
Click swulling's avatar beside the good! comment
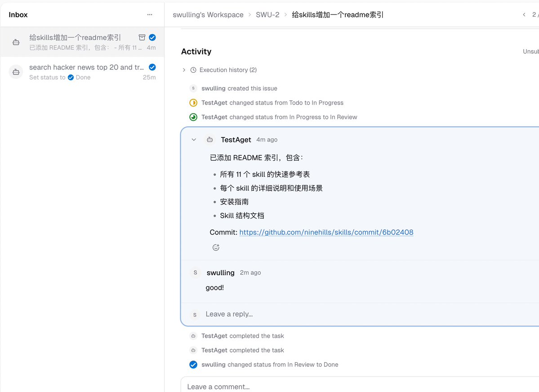click(195, 273)
